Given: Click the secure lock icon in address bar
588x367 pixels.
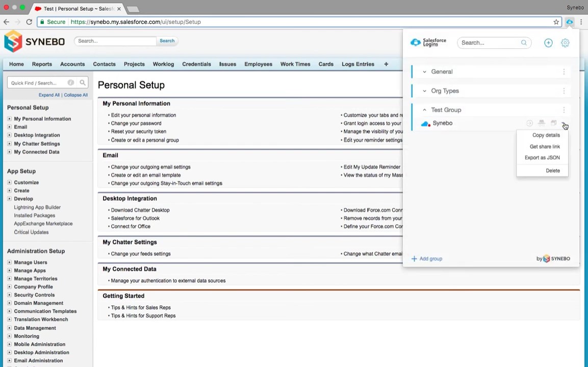Looking at the screenshot, I should pyautogui.click(x=42, y=22).
